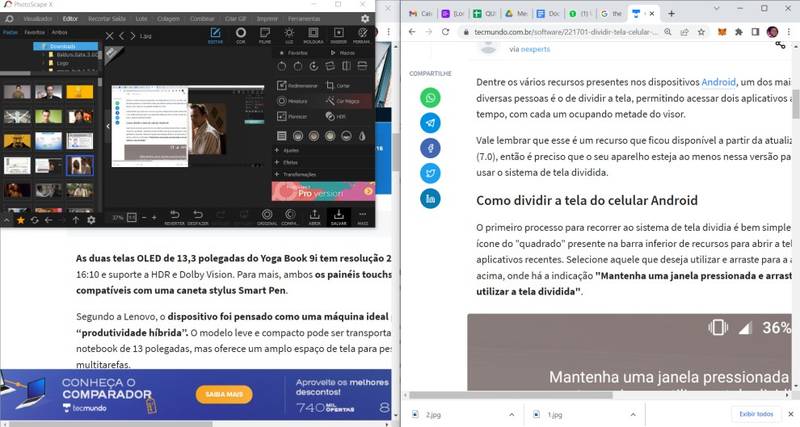Open the Editar tool in PhotoScape X

pos(215,36)
